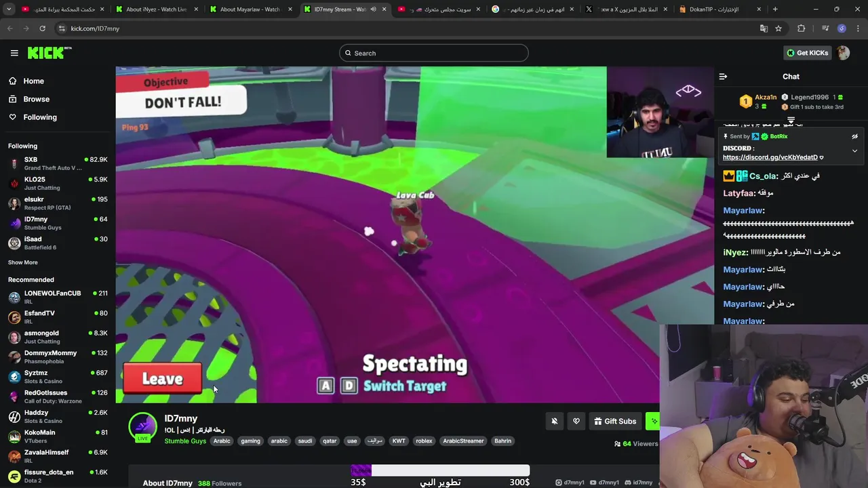Hide the pinned BotRix message

854,136
